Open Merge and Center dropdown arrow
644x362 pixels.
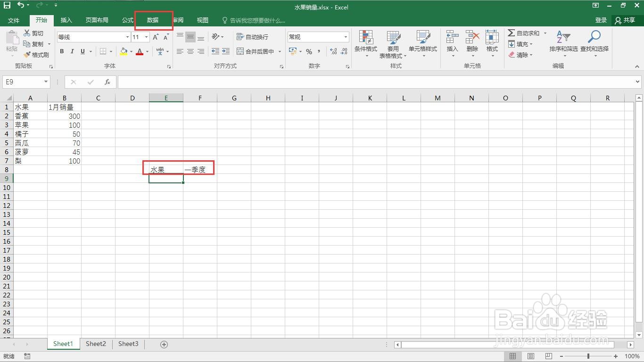280,51
